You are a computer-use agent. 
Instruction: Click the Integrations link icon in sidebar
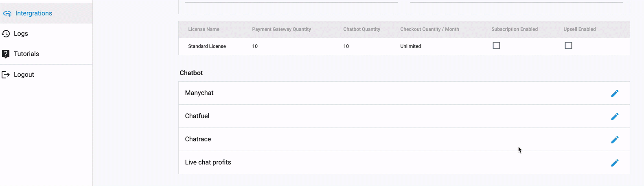(7, 13)
